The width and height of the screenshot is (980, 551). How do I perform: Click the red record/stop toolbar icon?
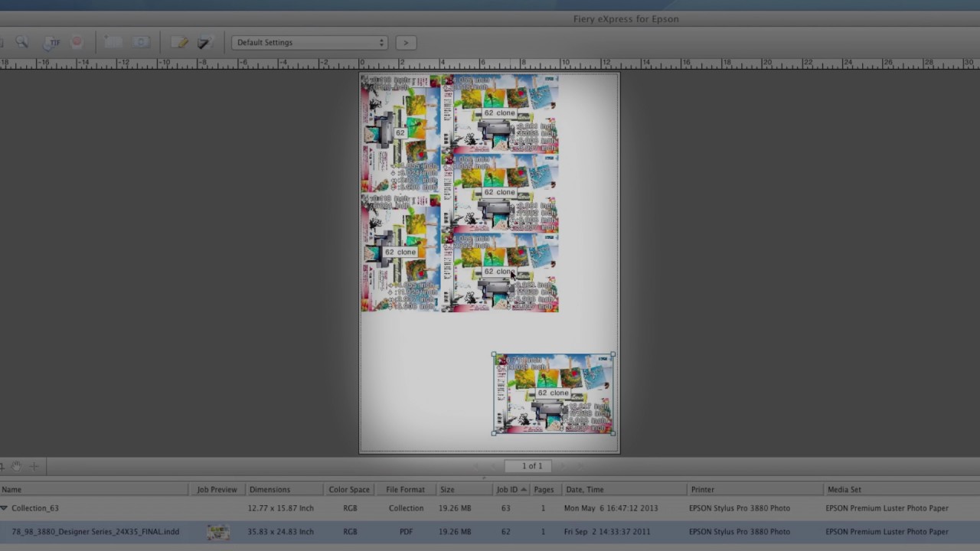tap(77, 43)
